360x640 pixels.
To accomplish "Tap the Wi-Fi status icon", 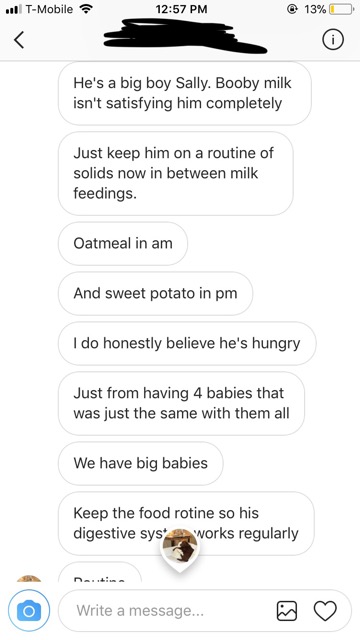I will click(85, 9).
